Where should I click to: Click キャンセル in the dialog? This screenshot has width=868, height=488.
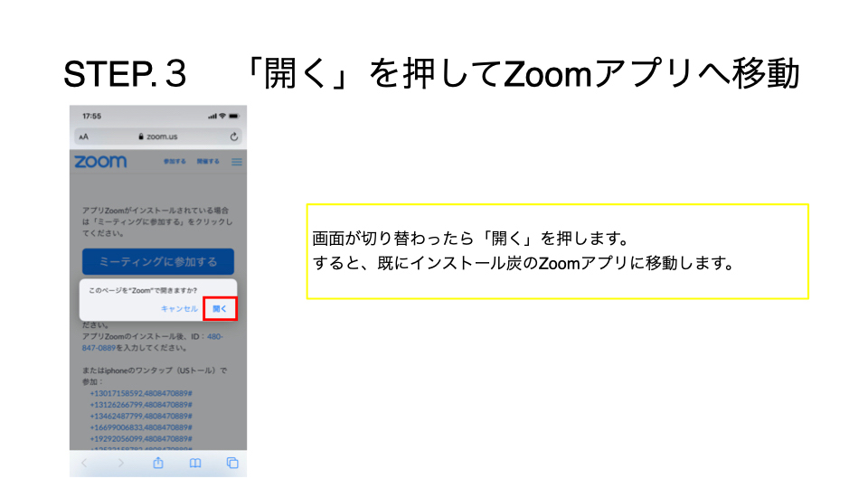coord(179,309)
